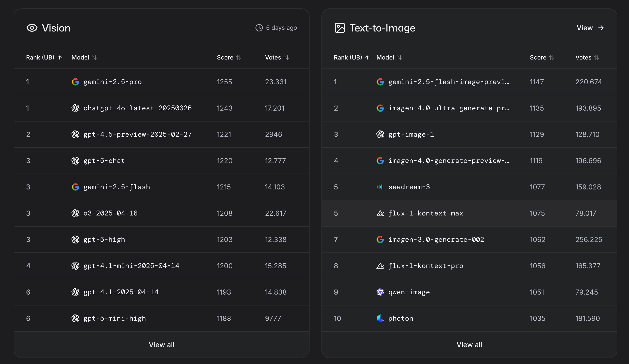Toggle Vision Rank (UB) sort order
Screen dimensions: 629x364
click(x=44, y=58)
